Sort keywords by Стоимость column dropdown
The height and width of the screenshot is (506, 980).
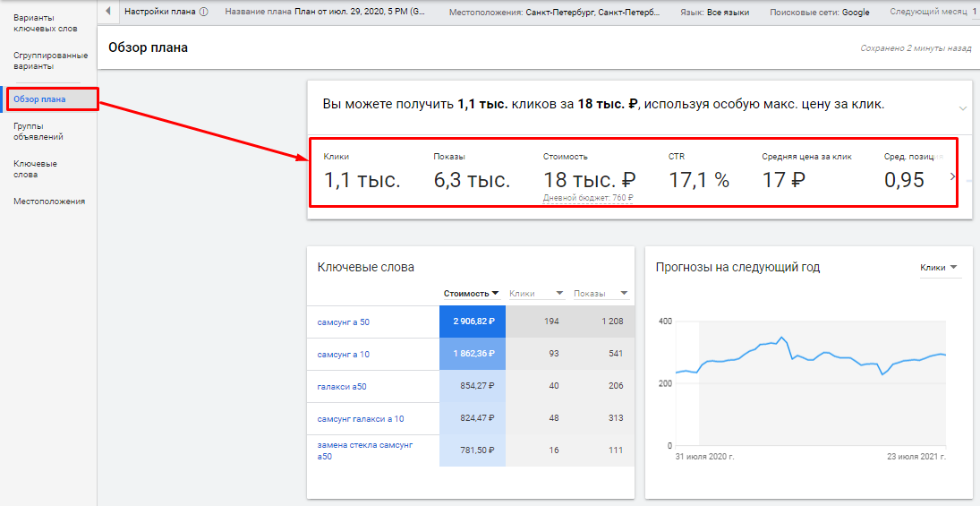(x=471, y=294)
